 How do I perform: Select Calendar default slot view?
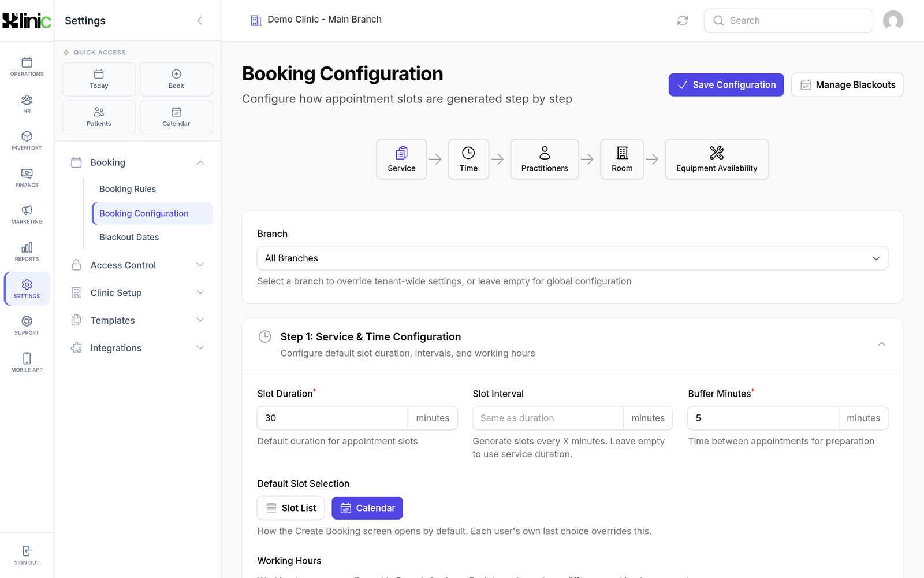[x=367, y=508]
